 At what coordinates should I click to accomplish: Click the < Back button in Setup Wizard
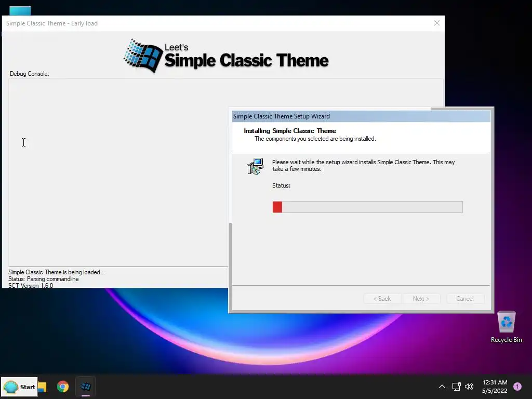tap(382, 299)
